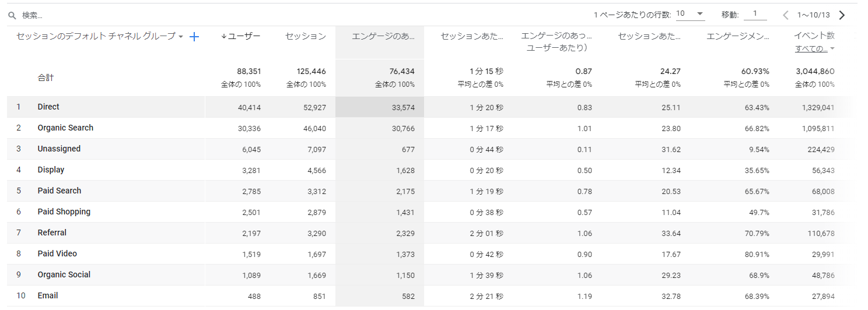The image size is (868, 310).
Task: Click the 移動 page number field
Action: coord(755,15)
